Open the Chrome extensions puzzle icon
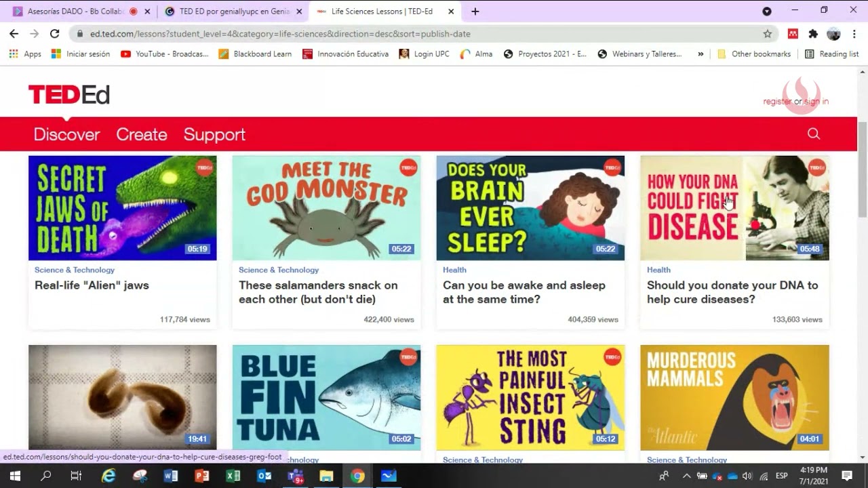The height and width of the screenshot is (488, 868). (x=813, y=34)
